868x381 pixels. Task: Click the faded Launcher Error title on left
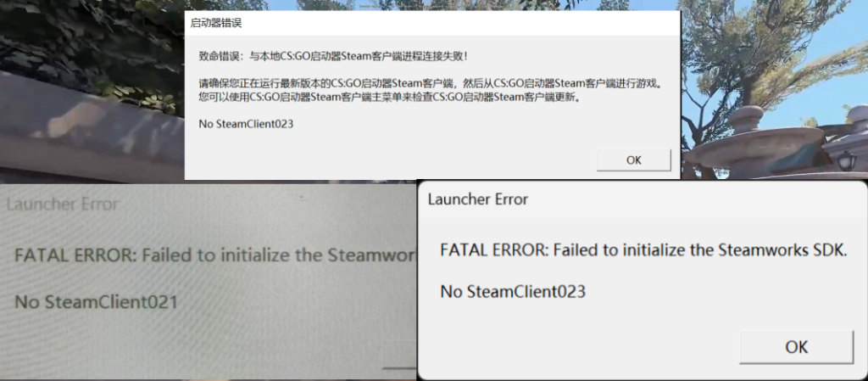click(63, 205)
